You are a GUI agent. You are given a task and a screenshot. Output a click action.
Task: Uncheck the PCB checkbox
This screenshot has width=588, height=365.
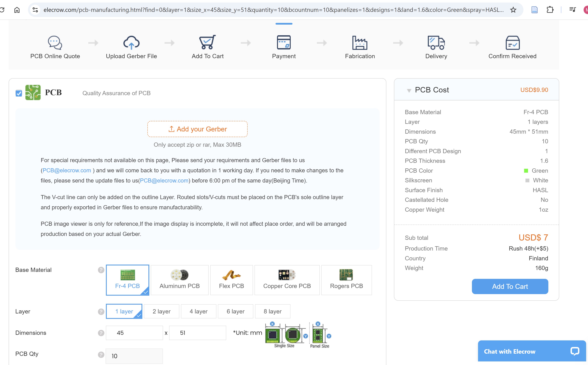coord(19,93)
